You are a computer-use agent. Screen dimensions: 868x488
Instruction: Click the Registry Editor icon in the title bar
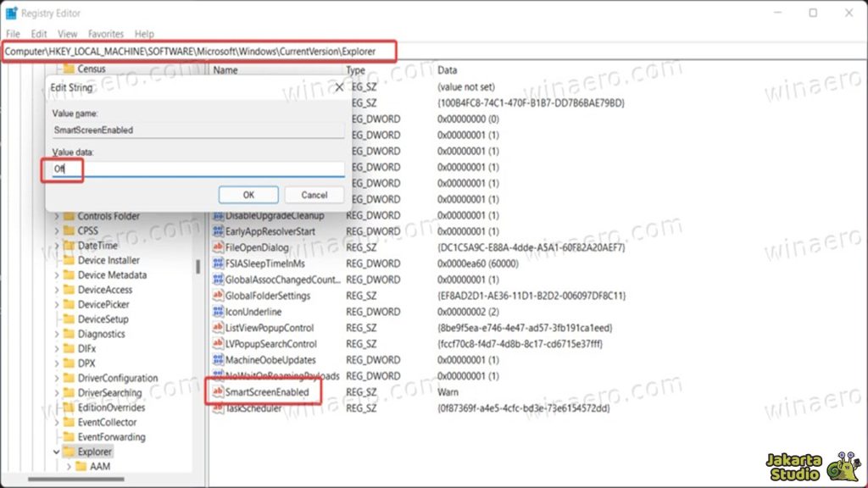click(12, 13)
